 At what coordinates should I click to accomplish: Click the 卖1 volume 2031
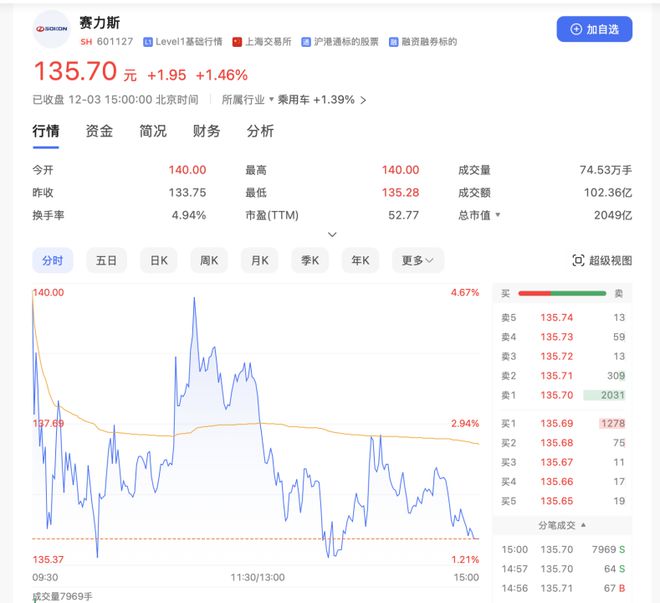pos(612,395)
